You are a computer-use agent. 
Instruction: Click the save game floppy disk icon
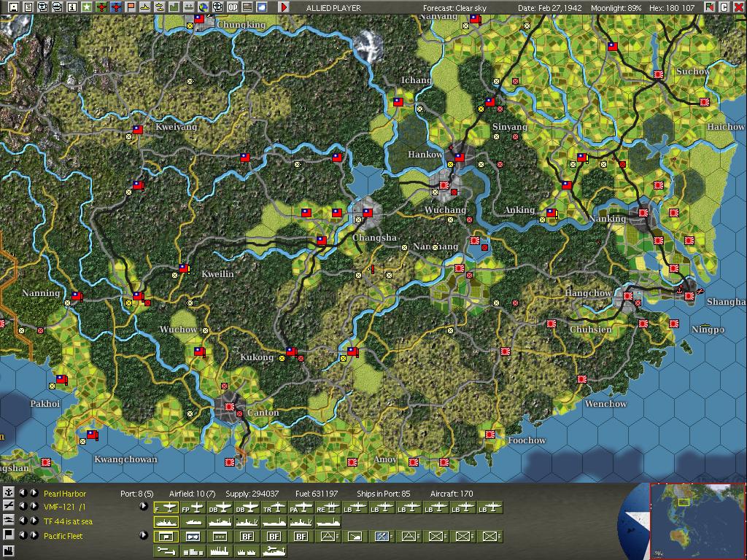[14, 7]
